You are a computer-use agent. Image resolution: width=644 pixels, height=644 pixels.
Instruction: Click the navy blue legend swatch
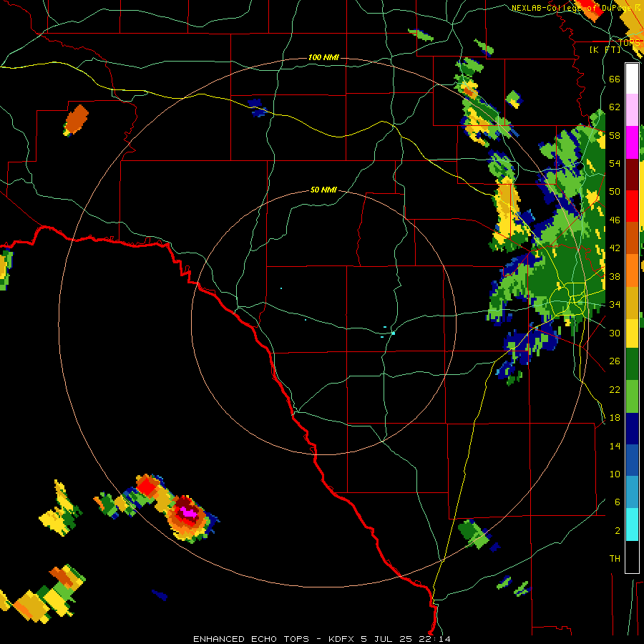pos(632,429)
